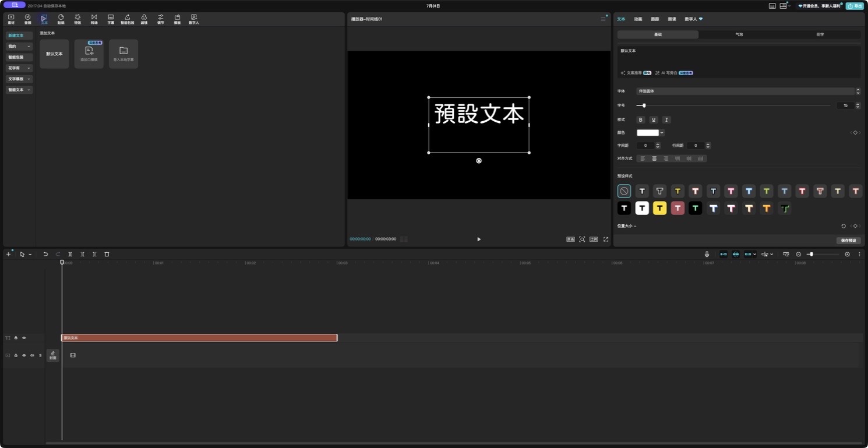
Task: Click the 封面 cover edit button
Action: click(x=53, y=355)
